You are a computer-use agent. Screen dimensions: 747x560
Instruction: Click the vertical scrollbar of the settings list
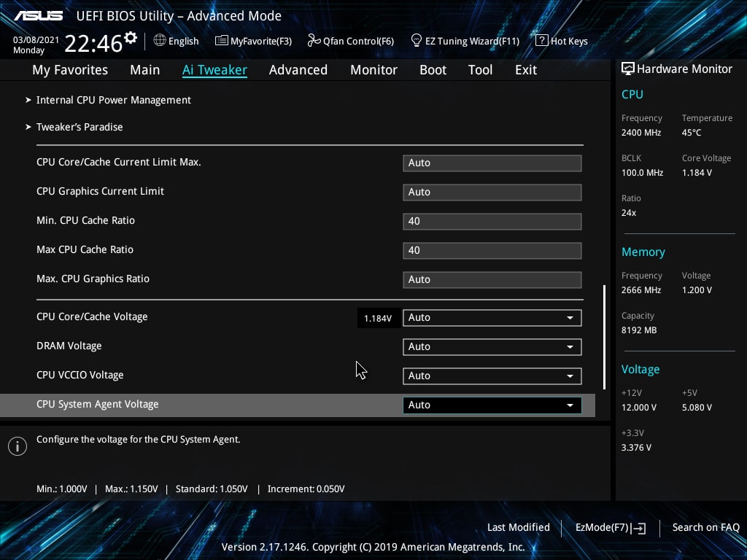tap(605, 337)
